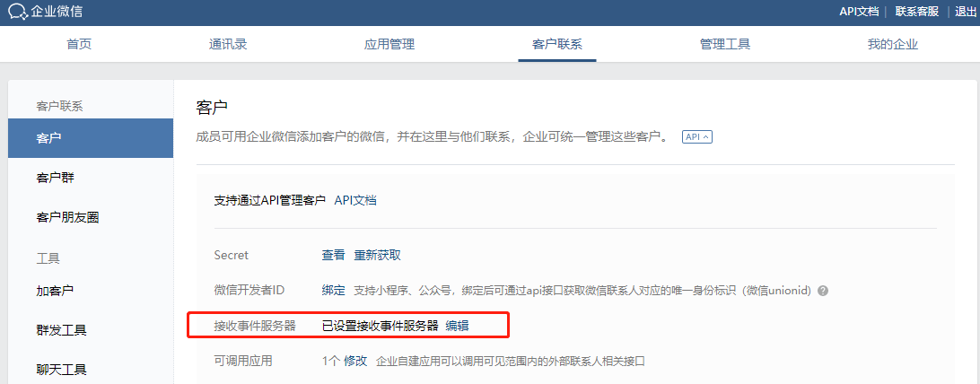Open the 应用管理 tab

[x=389, y=44]
